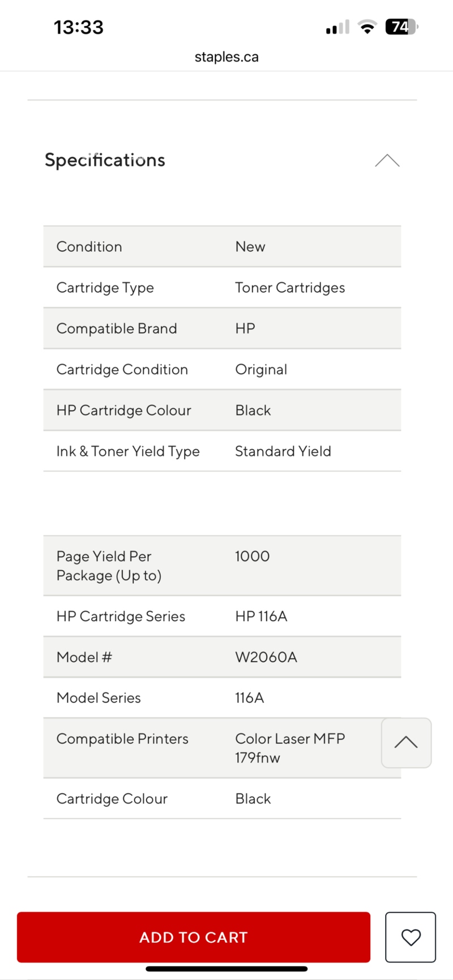
Task: Tap the Wi-Fi status icon
Action: tap(367, 27)
